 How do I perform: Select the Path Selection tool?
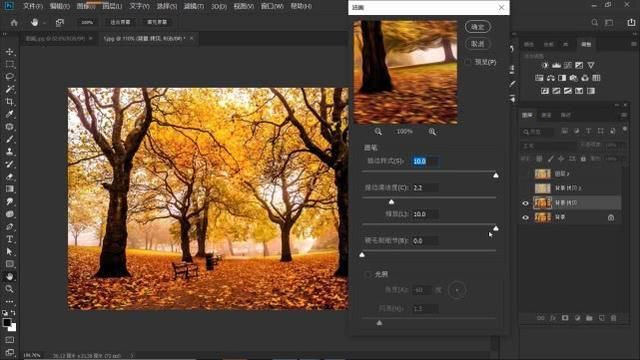9,251
